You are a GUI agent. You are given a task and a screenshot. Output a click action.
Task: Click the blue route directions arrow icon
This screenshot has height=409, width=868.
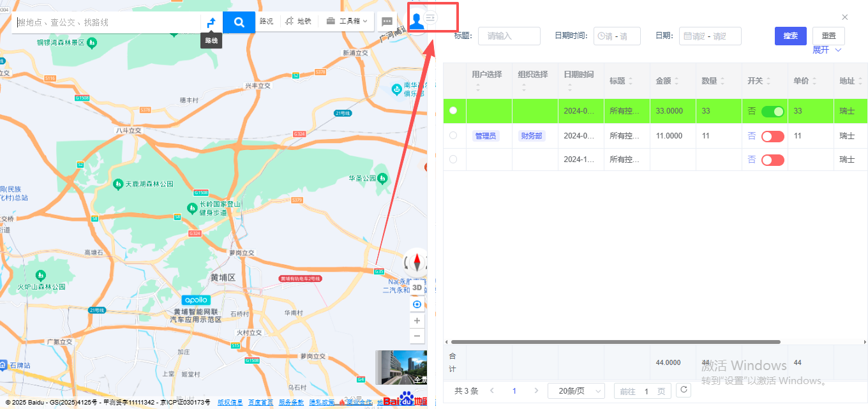pyautogui.click(x=211, y=22)
